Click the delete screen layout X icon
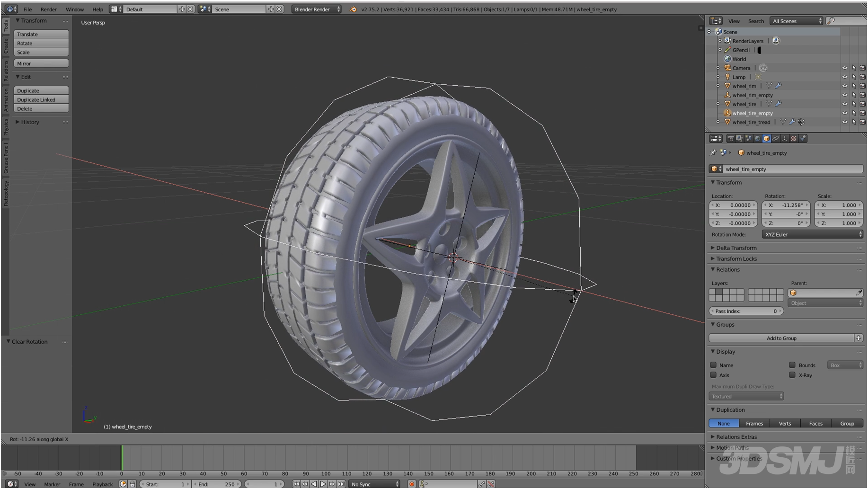Screen dimensions: 868x489 click(190, 9)
